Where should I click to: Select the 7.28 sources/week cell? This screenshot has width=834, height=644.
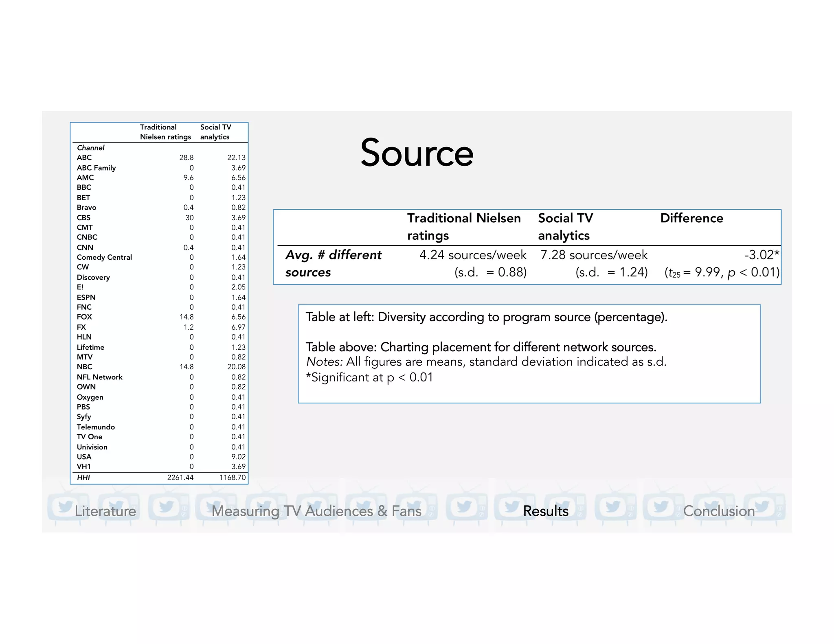594,263
